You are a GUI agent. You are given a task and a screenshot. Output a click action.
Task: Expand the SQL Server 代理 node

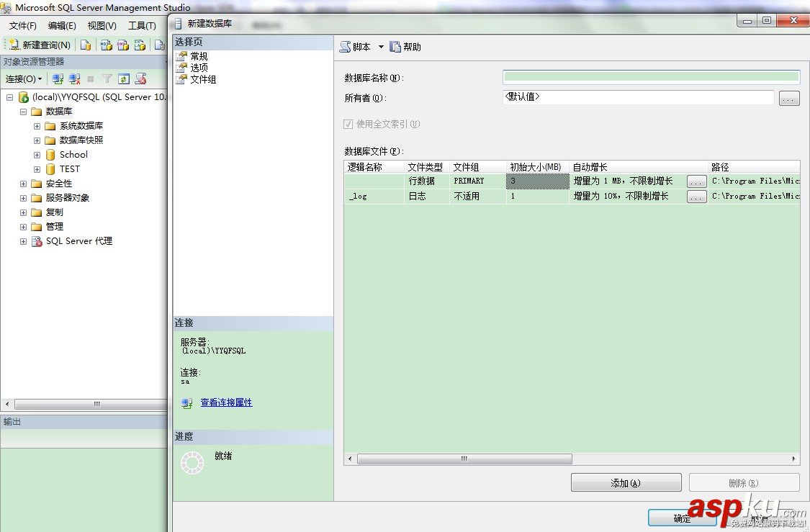tap(23, 242)
